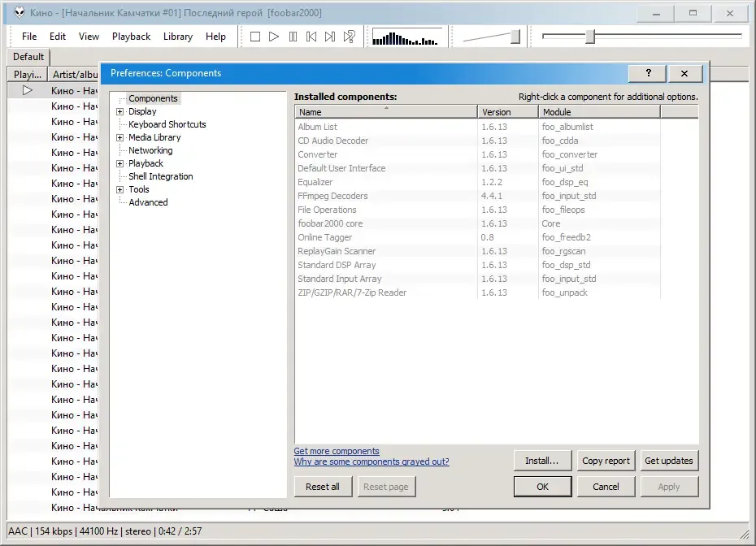Image resolution: width=756 pixels, height=546 pixels.
Task: Click the seek bar thumb
Action: click(x=590, y=37)
